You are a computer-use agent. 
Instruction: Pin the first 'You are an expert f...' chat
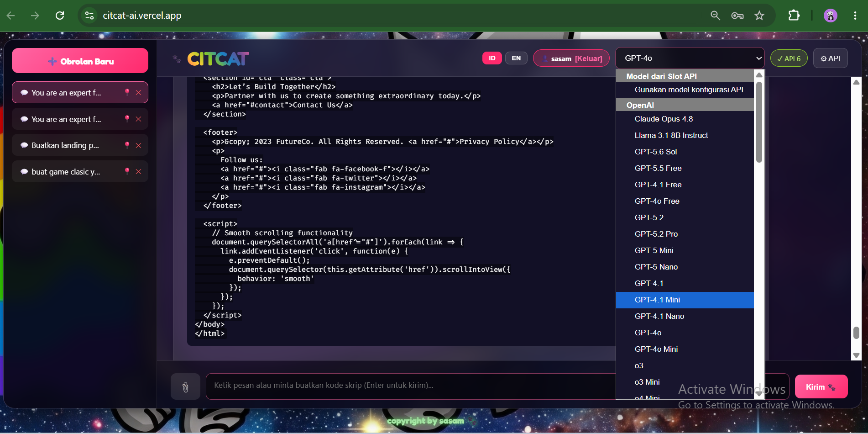[127, 92]
